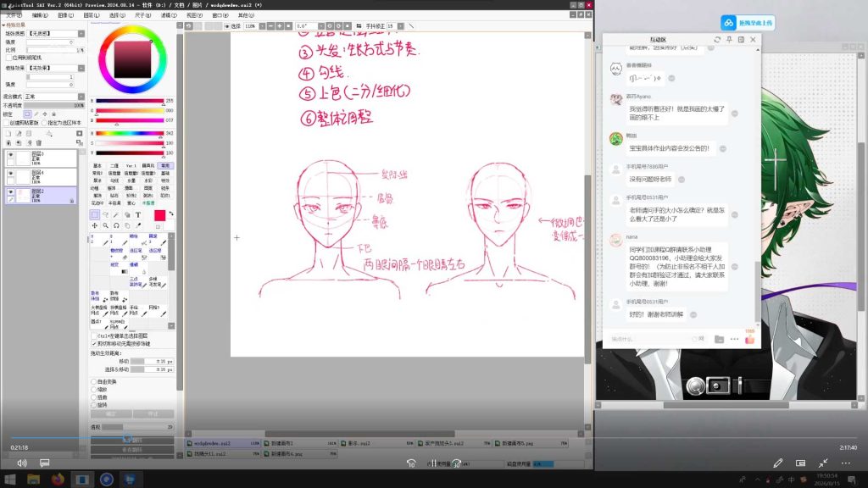
Task: Select the Move tool in SAI
Action: (x=95, y=225)
